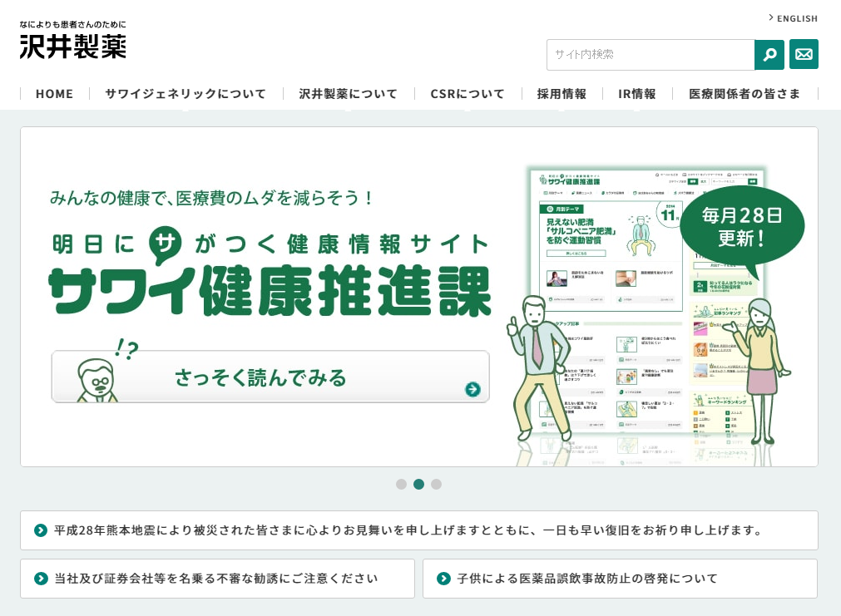Open '子供による医薬品誤飲事故防止' notice
Screen dimensions: 841x616
[620, 579]
